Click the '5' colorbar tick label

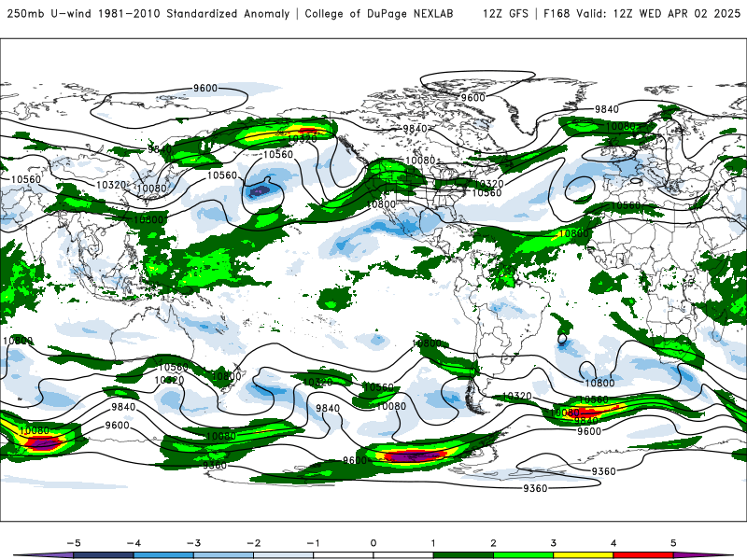pyautogui.click(x=673, y=543)
